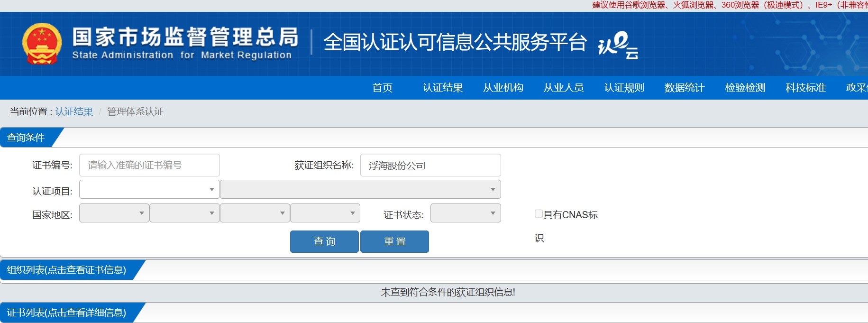Image resolution: width=868 pixels, height=323 pixels.
Task: Click the 证书列表 section header
Action: pyautogui.click(x=66, y=313)
